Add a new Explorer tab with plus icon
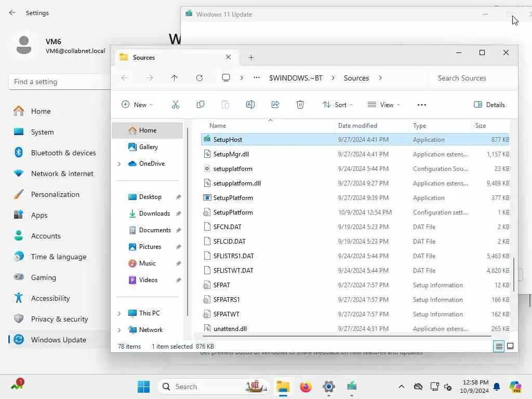 pyautogui.click(x=251, y=57)
